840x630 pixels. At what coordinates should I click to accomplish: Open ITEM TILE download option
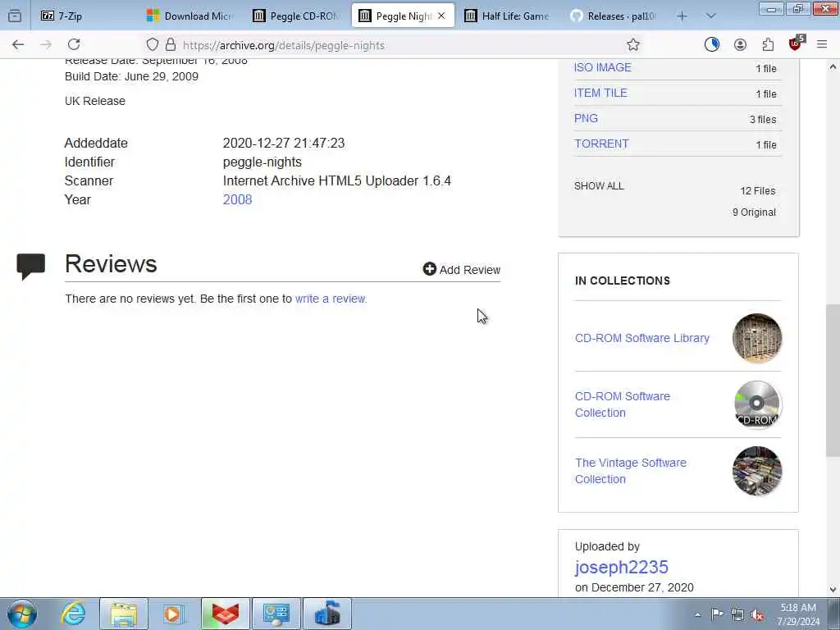click(600, 94)
